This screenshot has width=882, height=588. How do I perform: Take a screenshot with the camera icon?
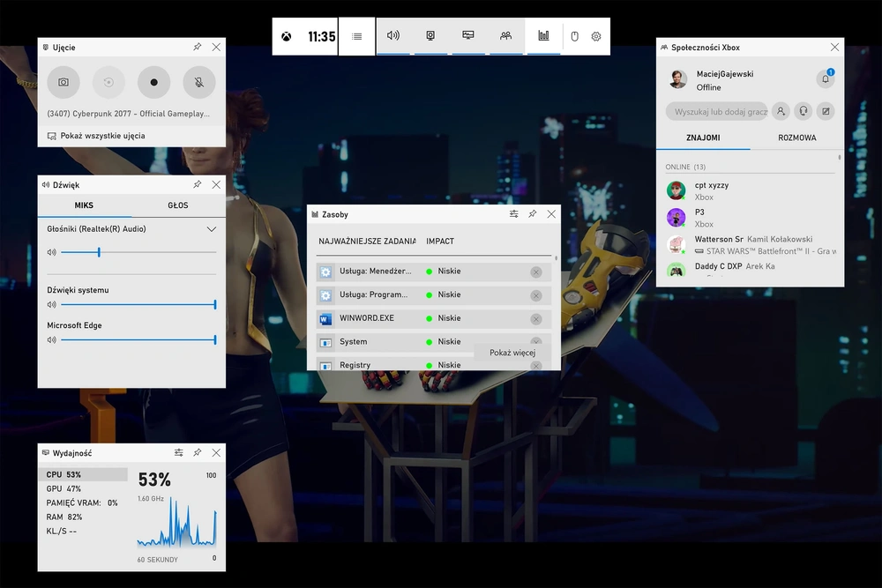(x=64, y=82)
